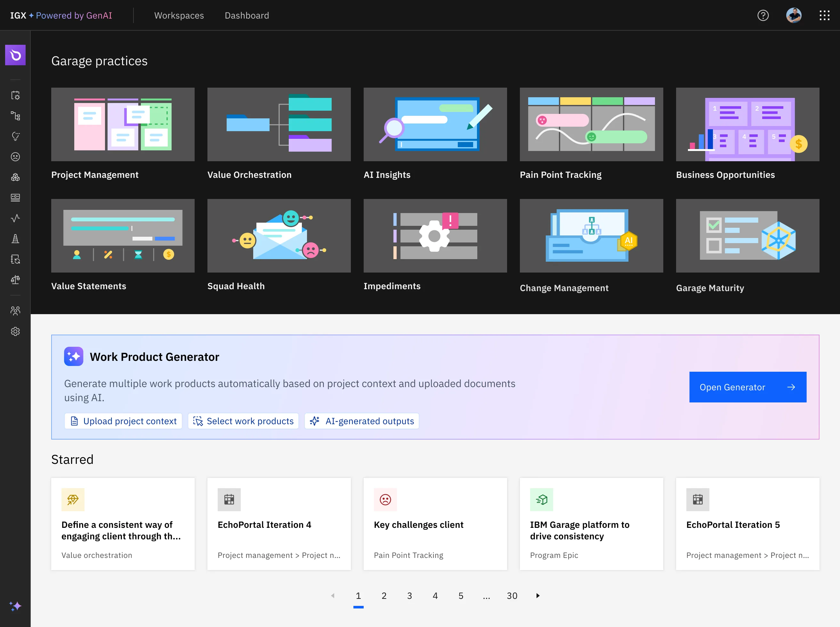Click calendar icon on EchoPortal Iteration 5 card
The image size is (840, 627).
698,499
